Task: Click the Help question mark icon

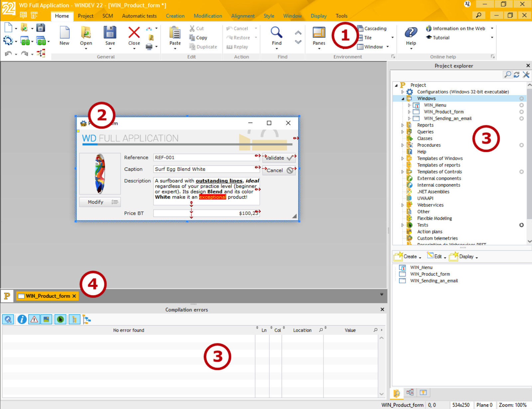Action: (x=411, y=33)
